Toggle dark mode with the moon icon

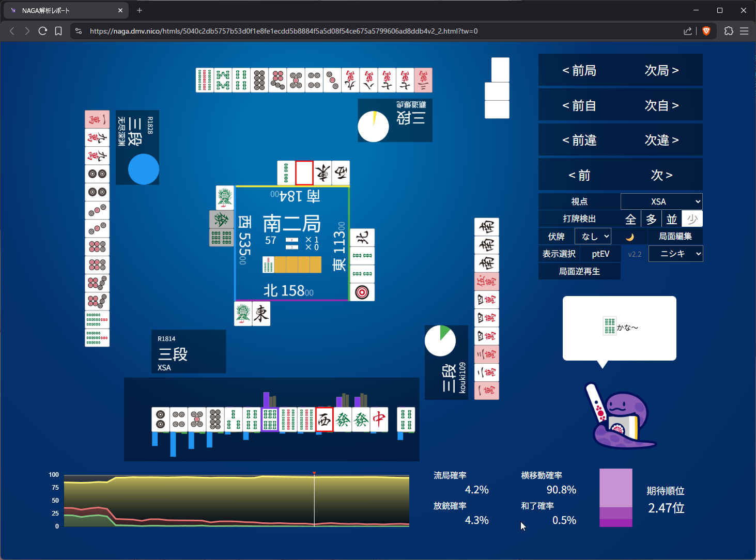pyautogui.click(x=629, y=237)
